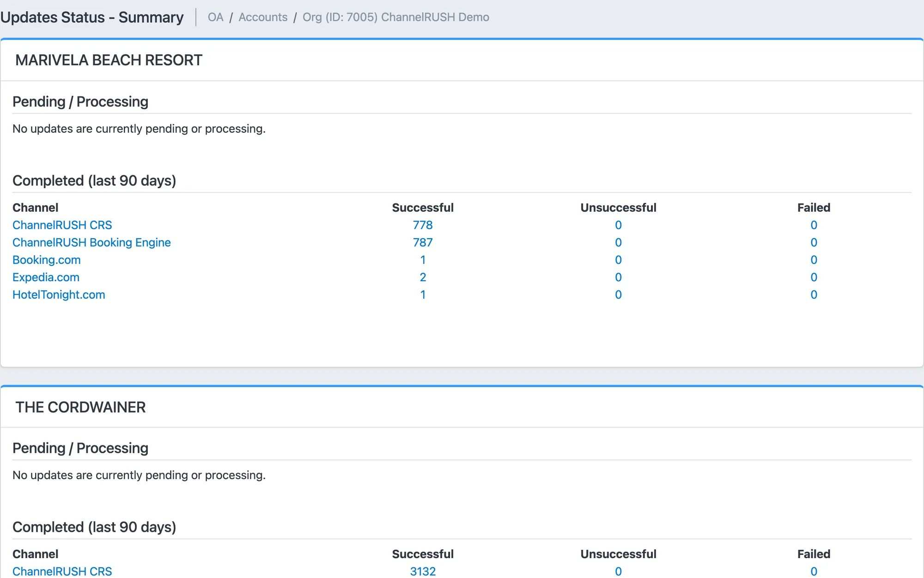This screenshot has width=924, height=578.
Task: Open failed count for The Cordwainer ChannelRUSH CRS
Action: pos(814,572)
